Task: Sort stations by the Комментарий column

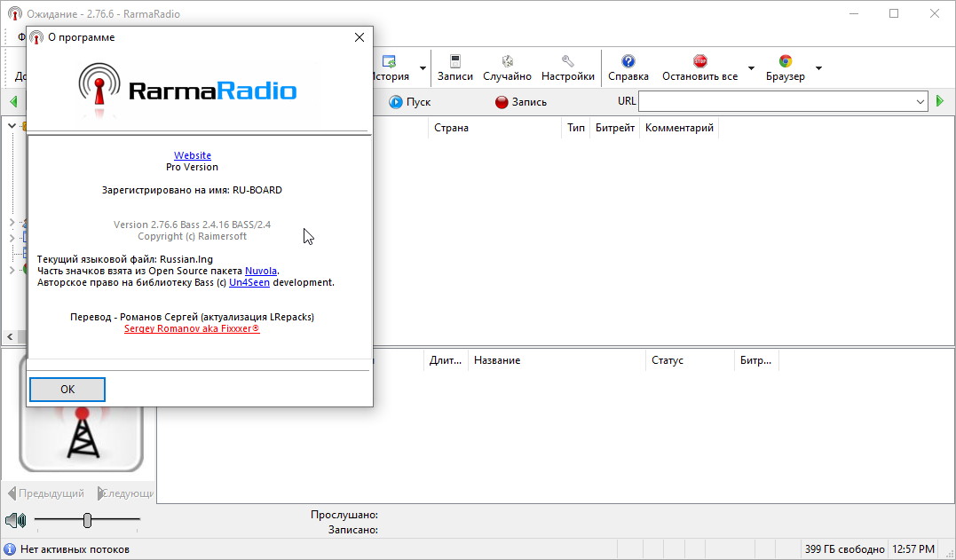Action: click(679, 128)
